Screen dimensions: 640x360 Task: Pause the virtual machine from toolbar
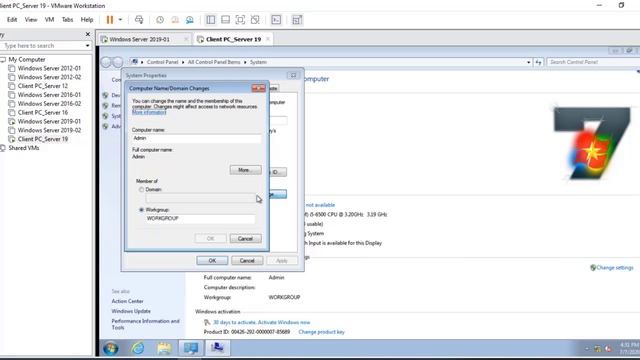point(110,20)
